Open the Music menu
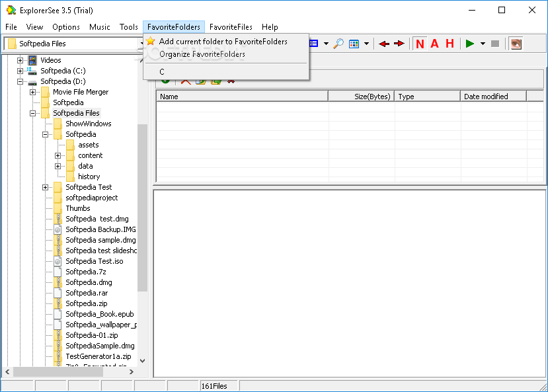 (x=100, y=27)
